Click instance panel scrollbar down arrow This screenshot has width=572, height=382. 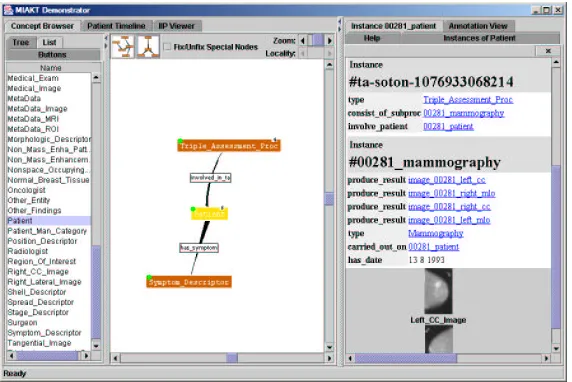point(556,349)
